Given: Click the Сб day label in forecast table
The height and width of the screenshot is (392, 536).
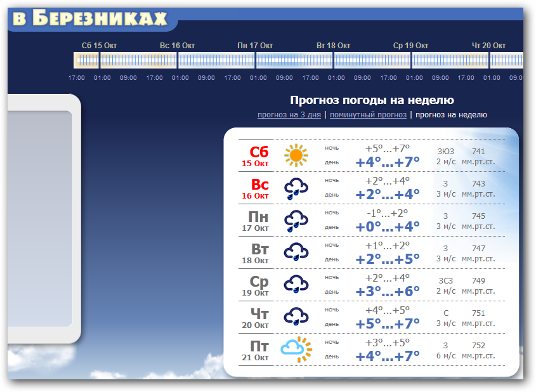Looking at the screenshot, I should tap(258, 152).
